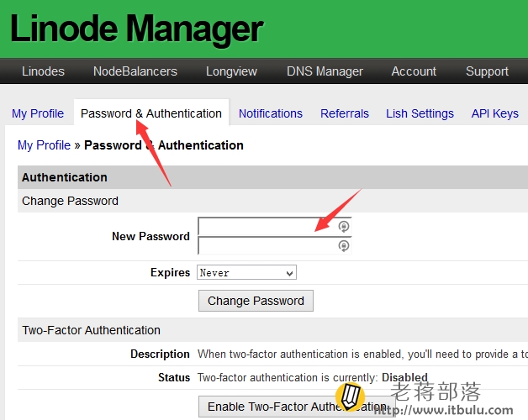This screenshot has width=528, height=420.
Task: Click the Change Password button
Action: 256,301
